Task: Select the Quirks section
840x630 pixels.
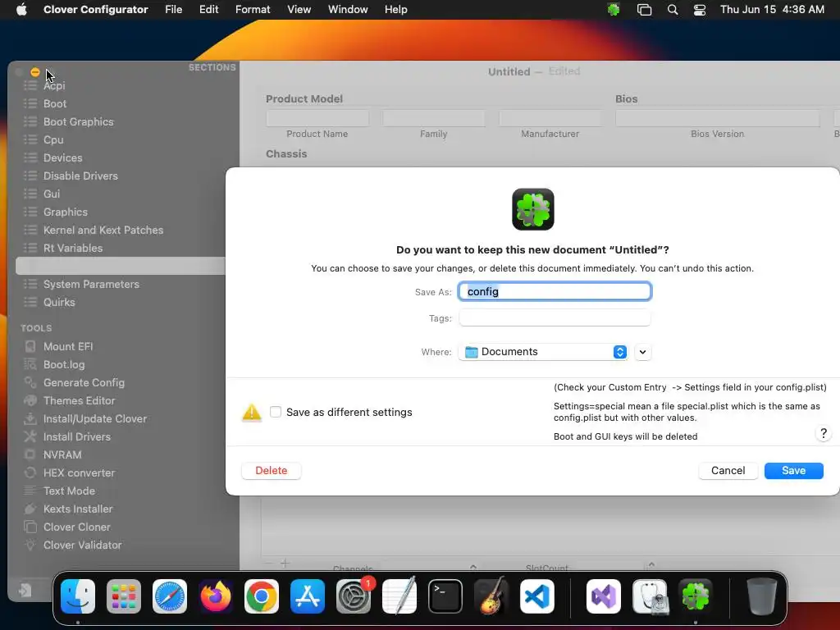Action: (59, 302)
